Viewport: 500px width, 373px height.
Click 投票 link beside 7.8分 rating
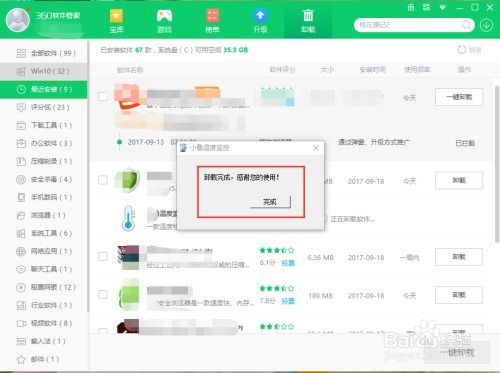click(288, 301)
